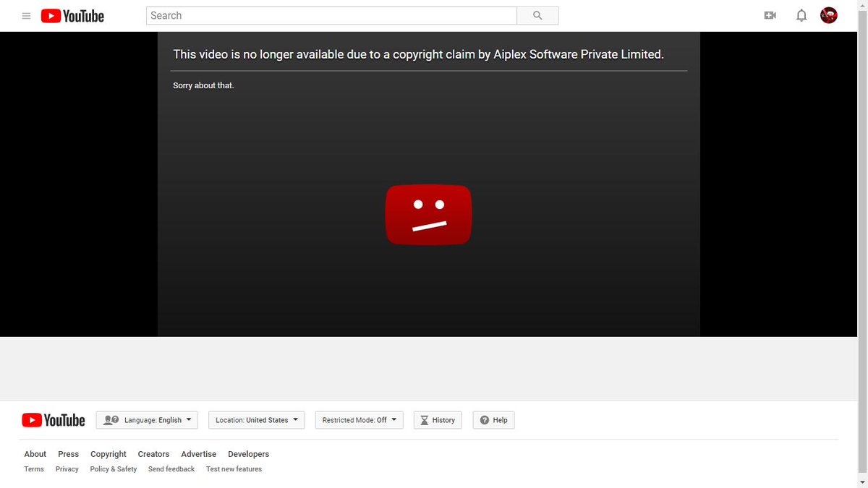This screenshot has height=488, width=868.
Task: Open the notifications bell
Action: (801, 15)
